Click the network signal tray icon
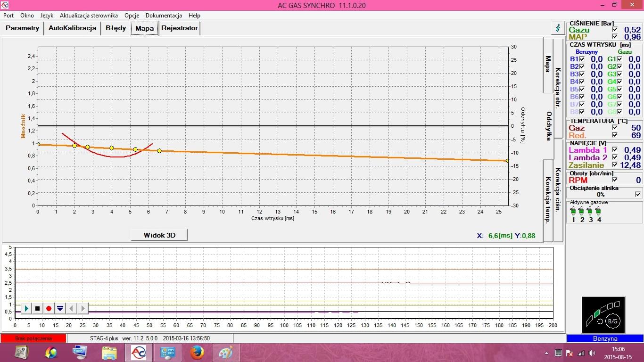The image size is (644, 362). coord(581,353)
